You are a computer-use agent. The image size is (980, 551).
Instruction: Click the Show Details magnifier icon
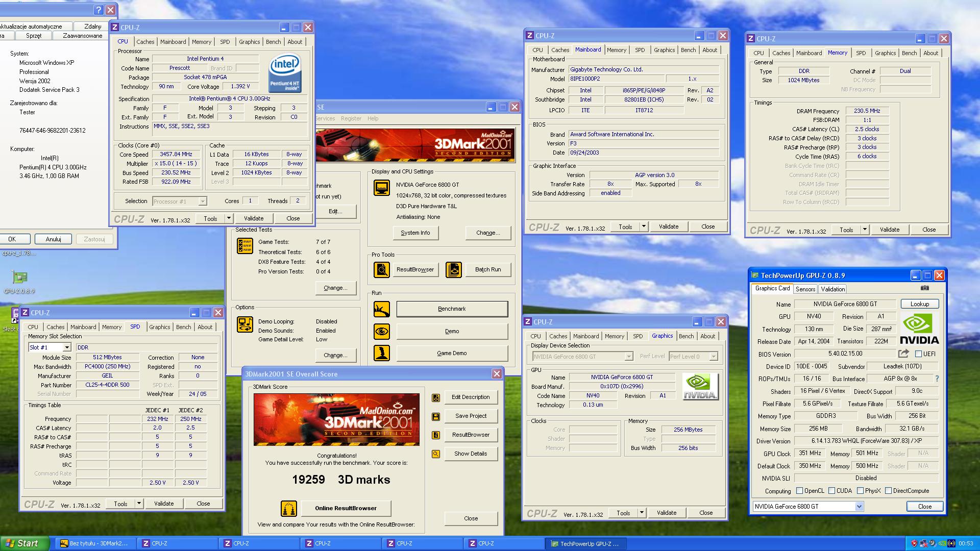(436, 454)
